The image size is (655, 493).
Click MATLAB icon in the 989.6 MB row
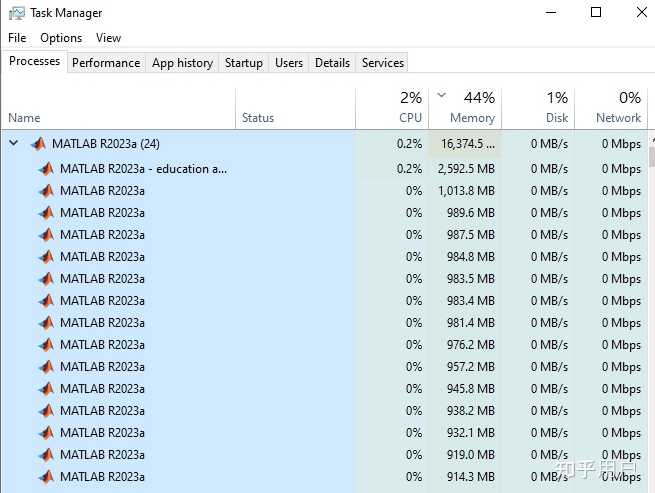point(46,213)
